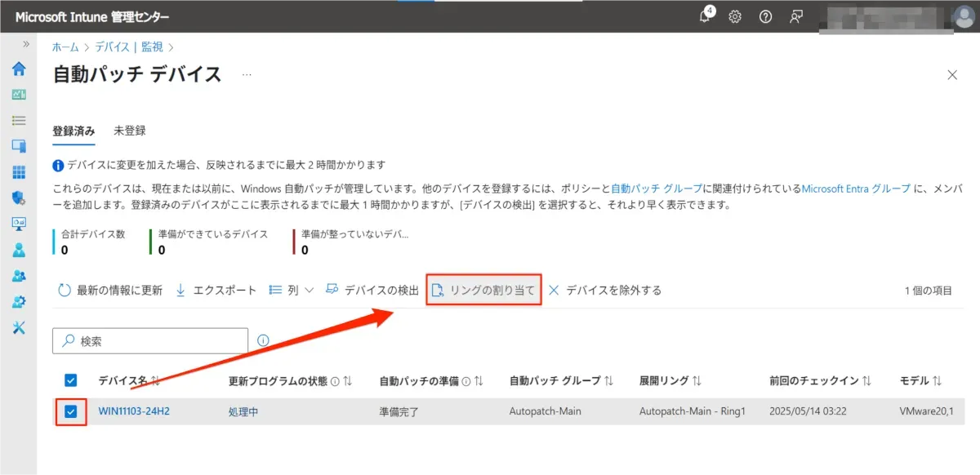
Task: Open the All services list icon
Action: click(19, 121)
